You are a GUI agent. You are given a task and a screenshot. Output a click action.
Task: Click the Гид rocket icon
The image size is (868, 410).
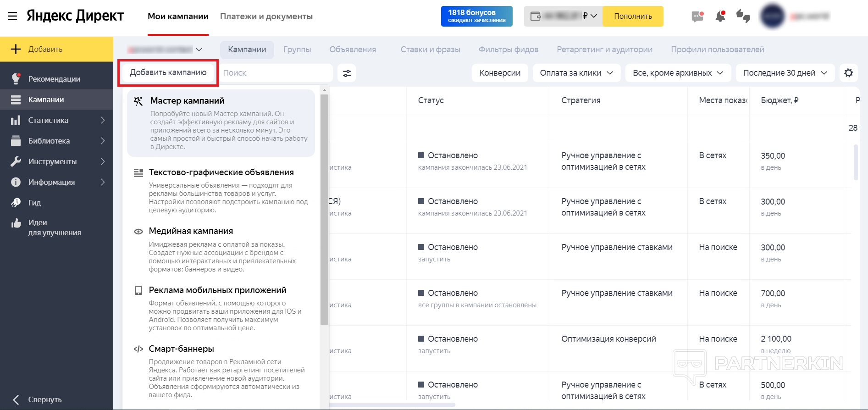coord(16,203)
